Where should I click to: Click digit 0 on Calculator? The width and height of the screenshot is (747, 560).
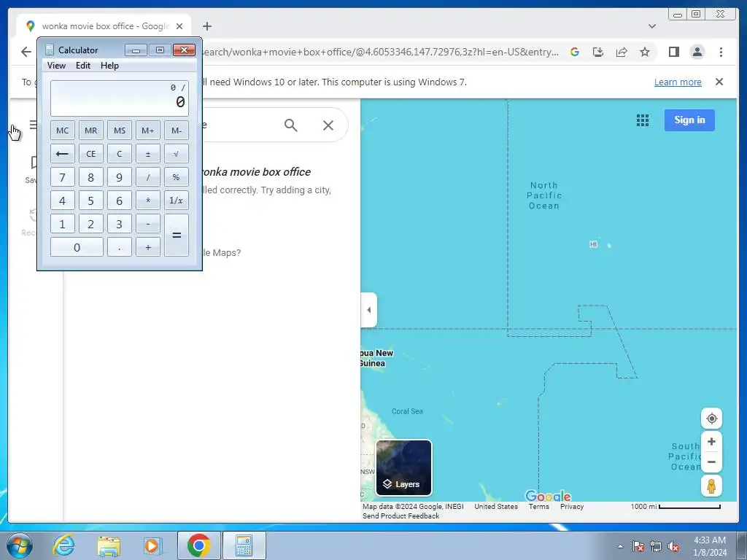point(77,247)
